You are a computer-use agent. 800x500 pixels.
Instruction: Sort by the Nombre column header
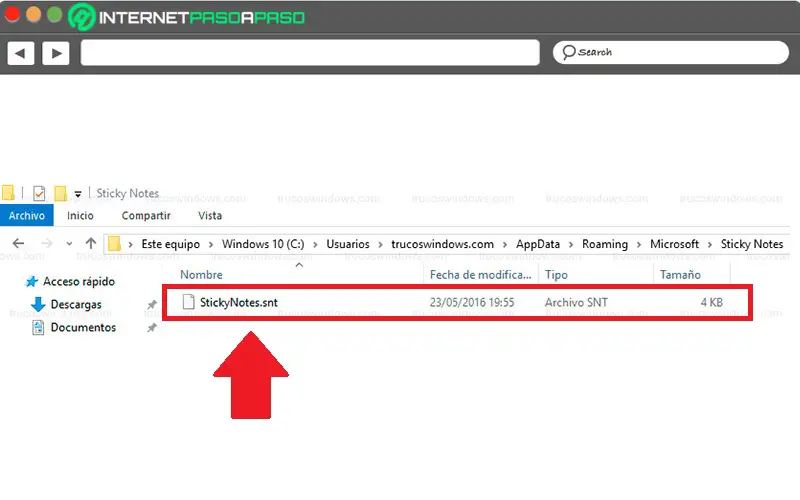point(201,274)
